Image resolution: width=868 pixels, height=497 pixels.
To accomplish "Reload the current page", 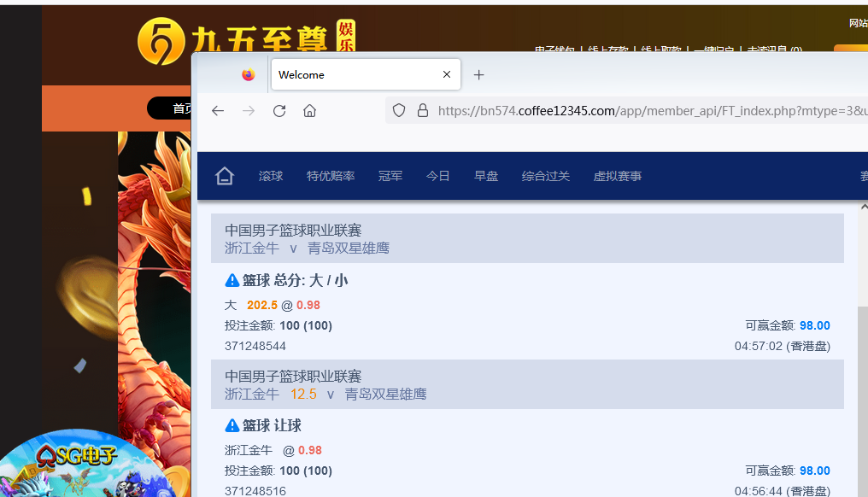I will coord(279,111).
